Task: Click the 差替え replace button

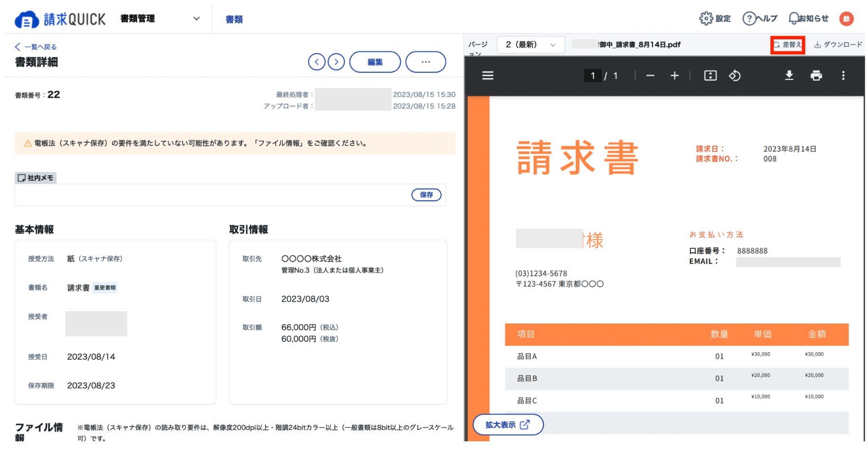Action: point(787,45)
